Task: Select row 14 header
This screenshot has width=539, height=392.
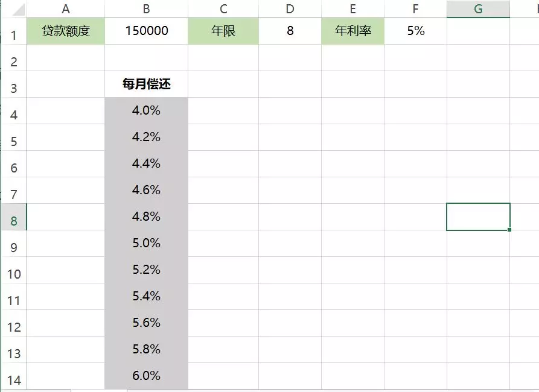Action: [14, 376]
